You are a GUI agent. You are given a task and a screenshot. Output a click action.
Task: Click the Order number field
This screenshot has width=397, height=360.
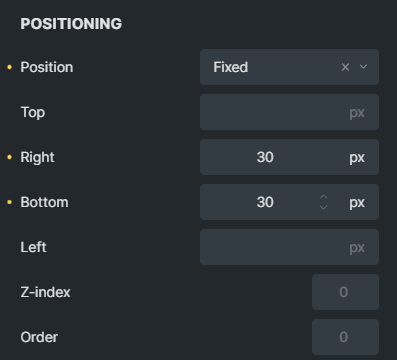tap(345, 337)
